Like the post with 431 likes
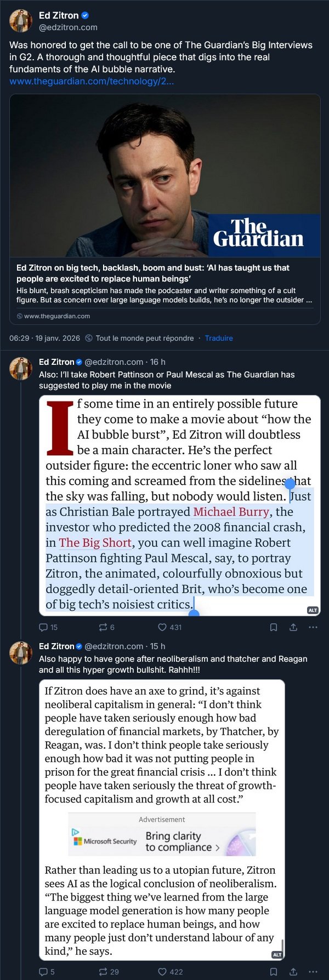The width and height of the screenshot is (329, 980). [x=162, y=627]
